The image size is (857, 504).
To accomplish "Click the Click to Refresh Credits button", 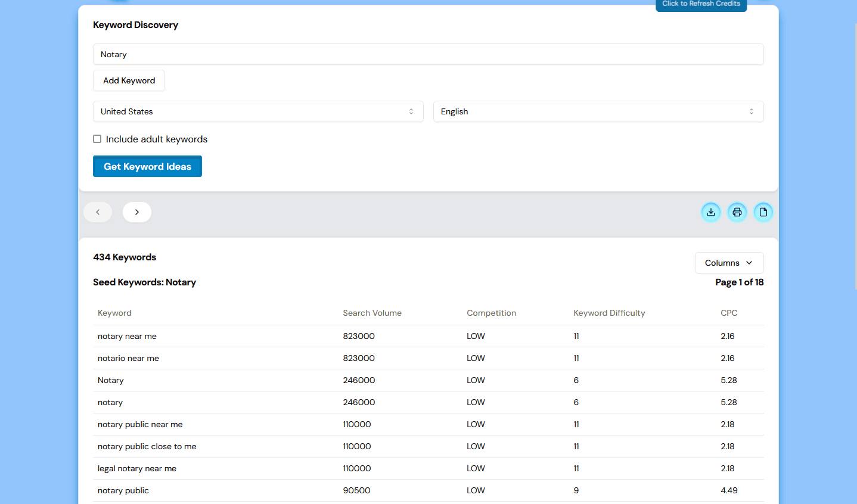I will tap(701, 4).
